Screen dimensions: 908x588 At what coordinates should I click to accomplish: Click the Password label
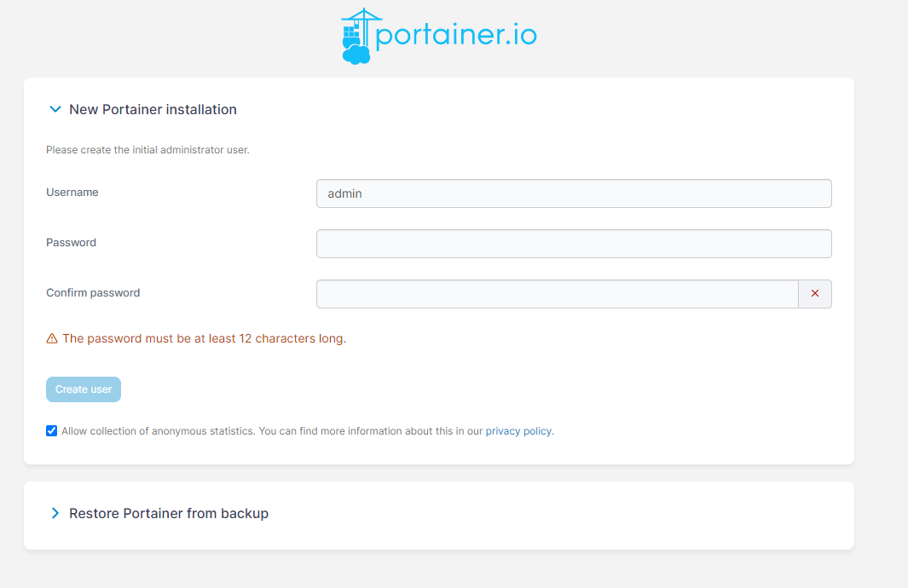point(72,243)
